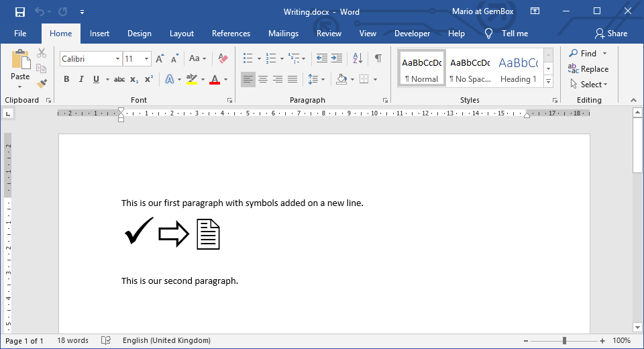Open the Insert ribbon tab
Screen dimensions: 644x349
click(x=99, y=34)
